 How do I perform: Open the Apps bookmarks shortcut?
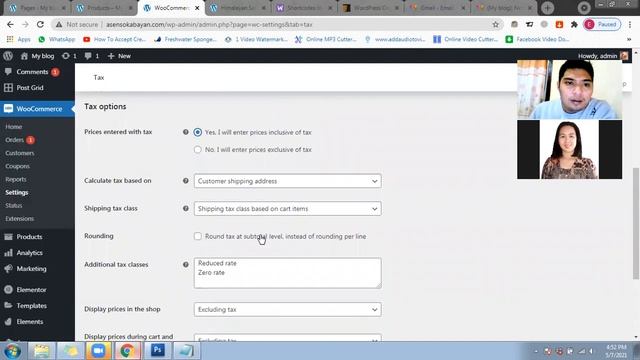point(19,39)
